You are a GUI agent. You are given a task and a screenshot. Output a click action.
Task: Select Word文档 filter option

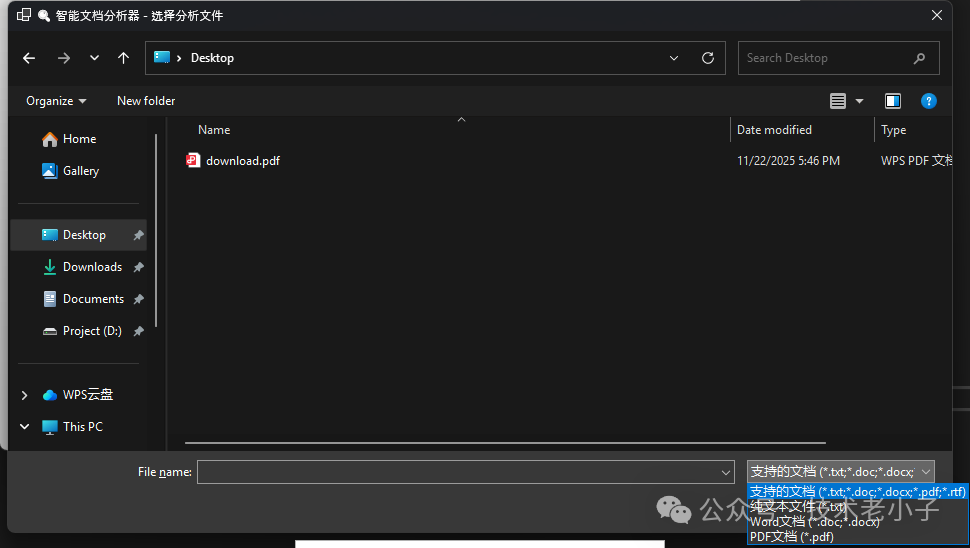815,521
